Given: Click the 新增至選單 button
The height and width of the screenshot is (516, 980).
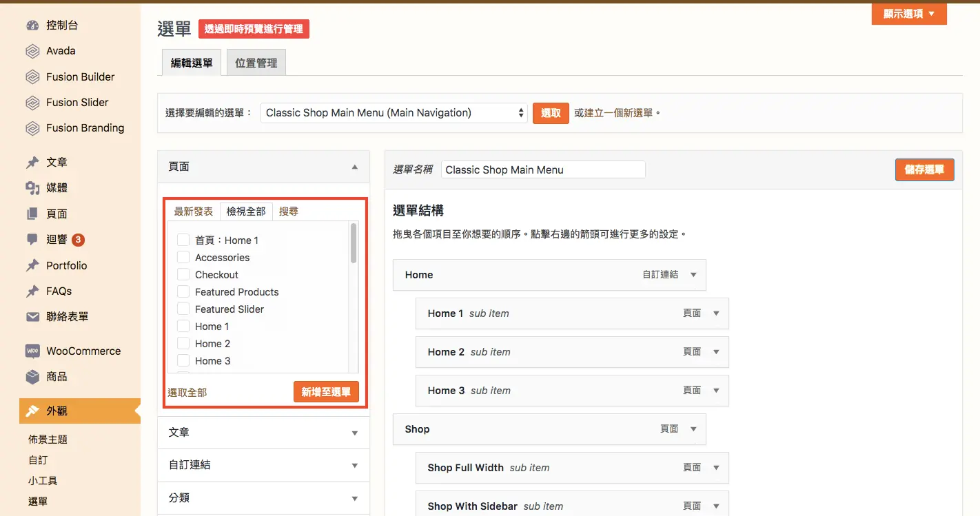Looking at the screenshot, I should (x=326, y=392).
